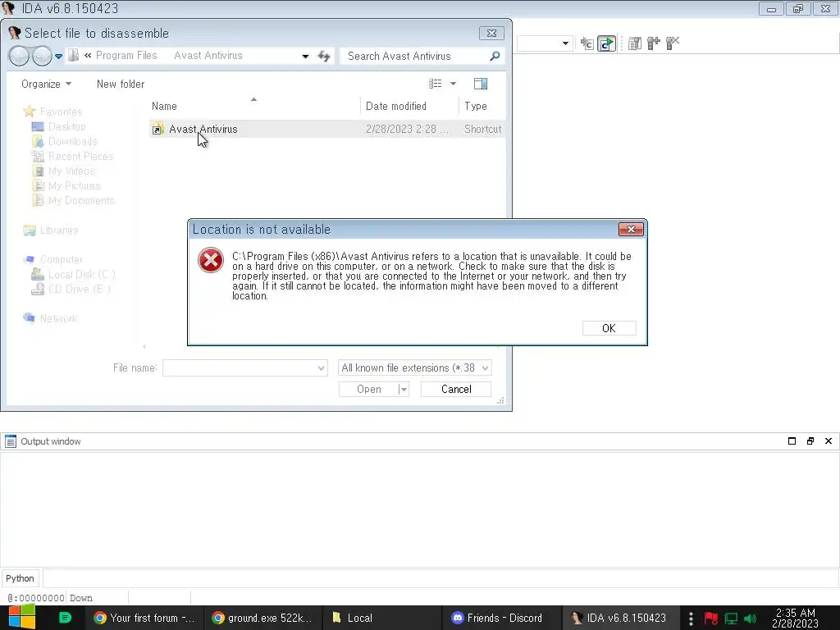
Task: Select Desktop in the navigation pane
Action: tap(58, 127)
